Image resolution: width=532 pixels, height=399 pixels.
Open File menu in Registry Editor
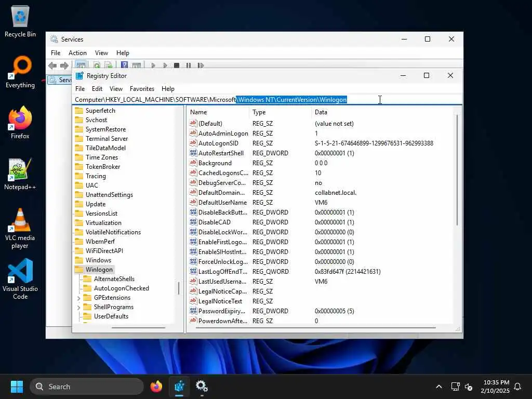[80, 88]
